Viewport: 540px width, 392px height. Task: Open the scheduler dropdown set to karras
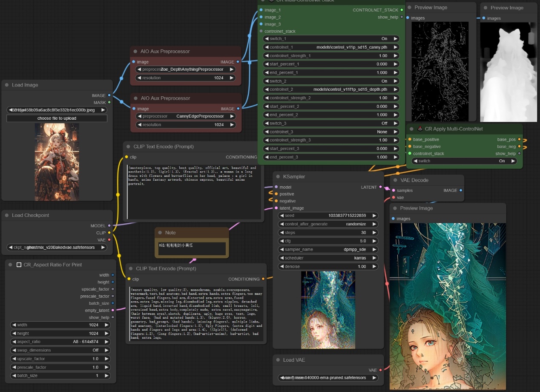coord(327,258)
